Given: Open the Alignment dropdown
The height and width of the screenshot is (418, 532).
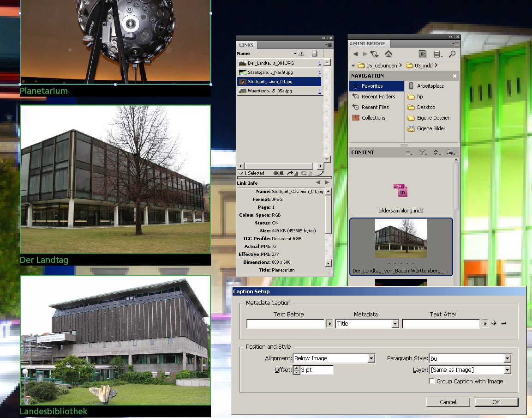Looking at the screenshot, I should tap(334, 358).
